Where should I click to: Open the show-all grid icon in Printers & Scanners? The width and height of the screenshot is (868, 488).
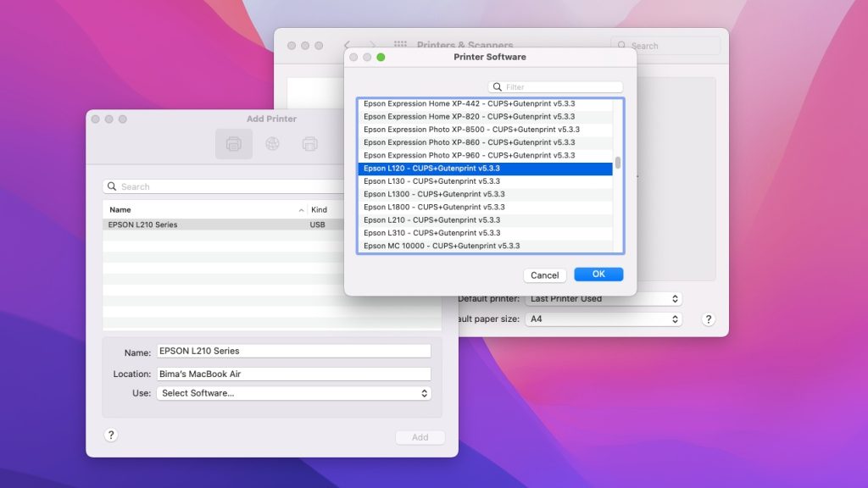click(x=400, y=45)
